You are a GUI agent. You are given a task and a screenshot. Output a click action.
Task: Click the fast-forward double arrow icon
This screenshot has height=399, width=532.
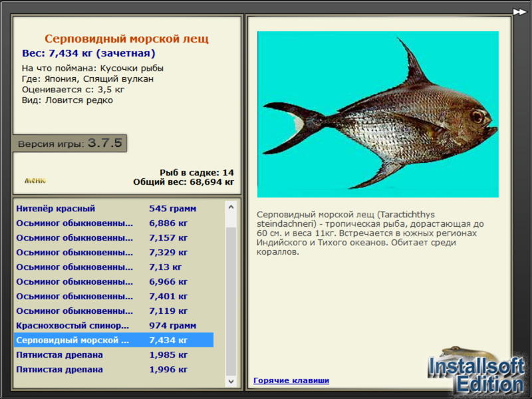point(519,12)
